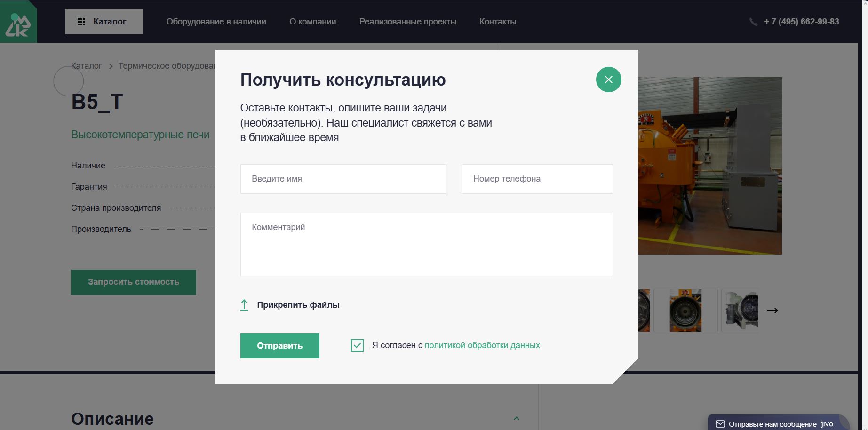Click the upload arrow icon for attachments

244,305
